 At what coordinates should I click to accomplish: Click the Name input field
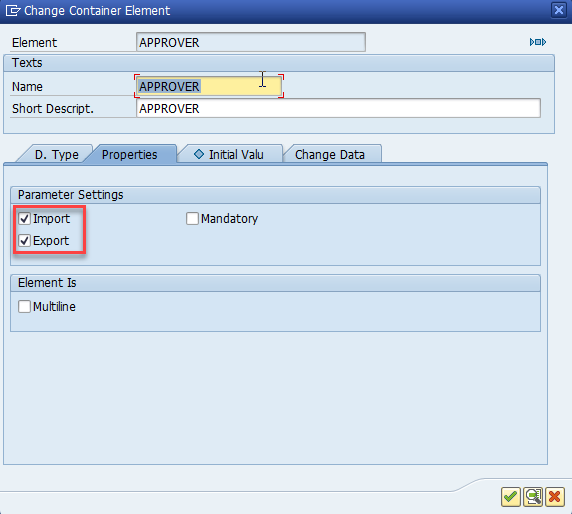click(209, 86)
